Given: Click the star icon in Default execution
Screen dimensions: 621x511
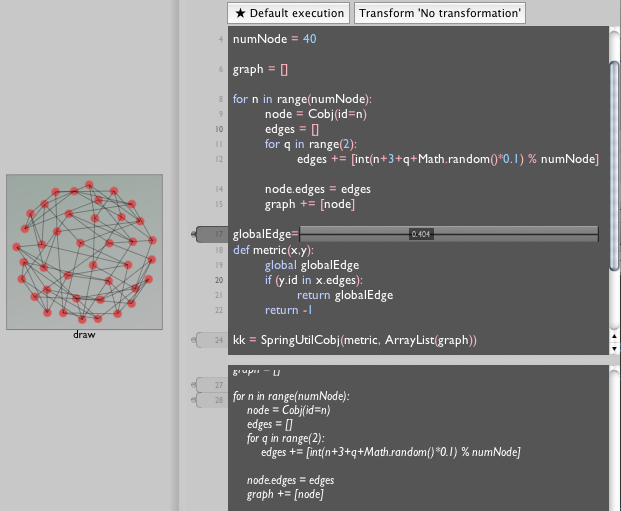Looking at the screenshot, I should click(240, 13).
